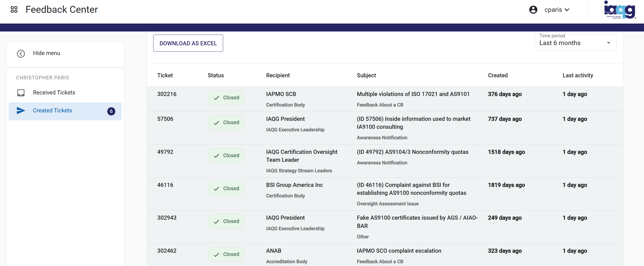Sort by Ticket column header

[165, 75]
